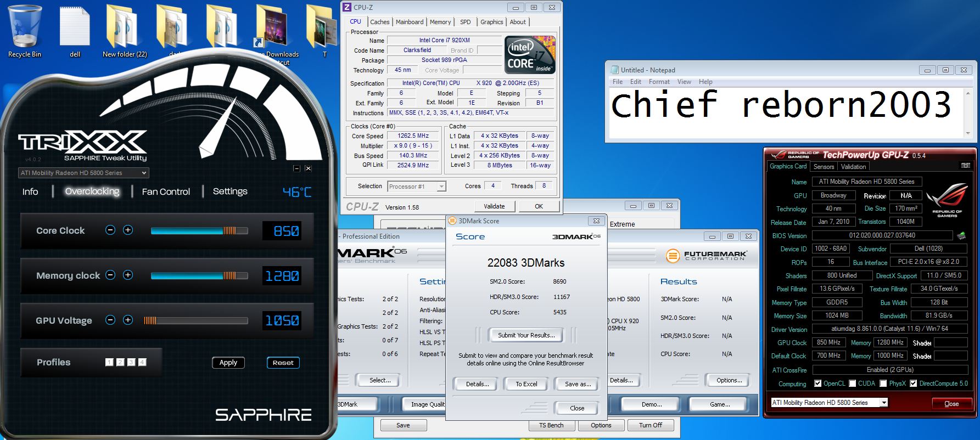Switch to the SPD tab in CPU-Z
Viewport: 980px width, 440px height.
coord(466,22)
